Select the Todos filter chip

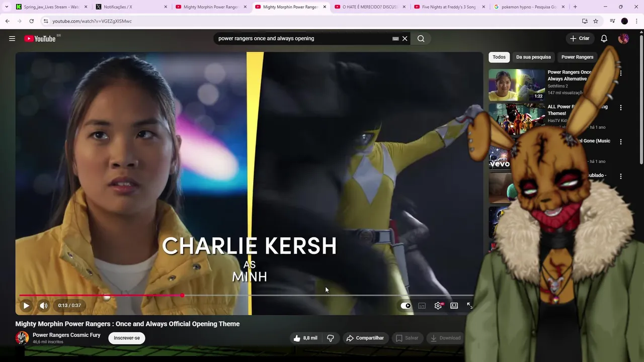(x=499, y=57)
